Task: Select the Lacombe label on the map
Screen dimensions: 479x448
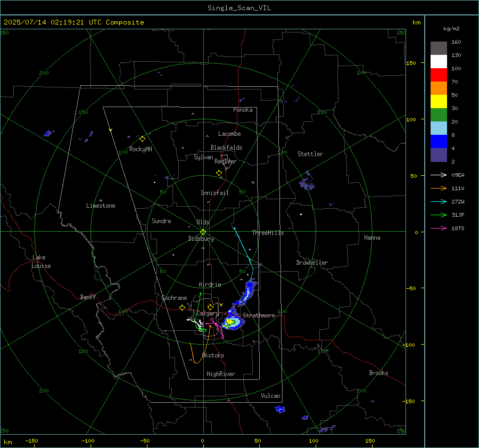Action: point(229,134)
